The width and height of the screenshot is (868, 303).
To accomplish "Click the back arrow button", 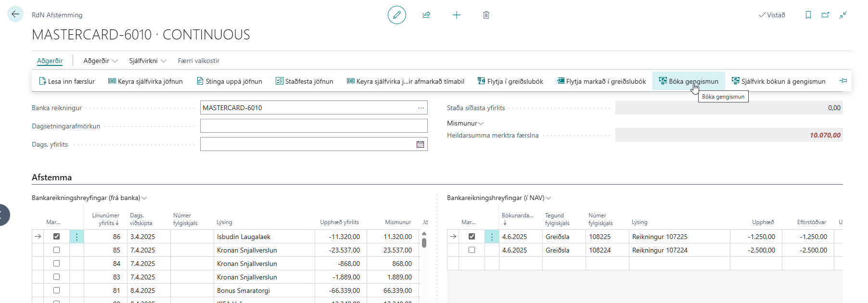I will [15, 14].
